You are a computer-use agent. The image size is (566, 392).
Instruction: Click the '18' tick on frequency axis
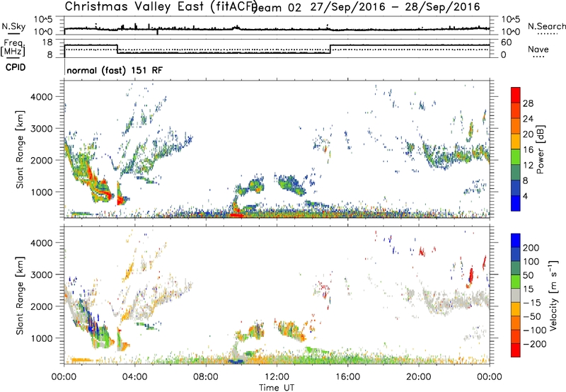[x=47, y=42]
